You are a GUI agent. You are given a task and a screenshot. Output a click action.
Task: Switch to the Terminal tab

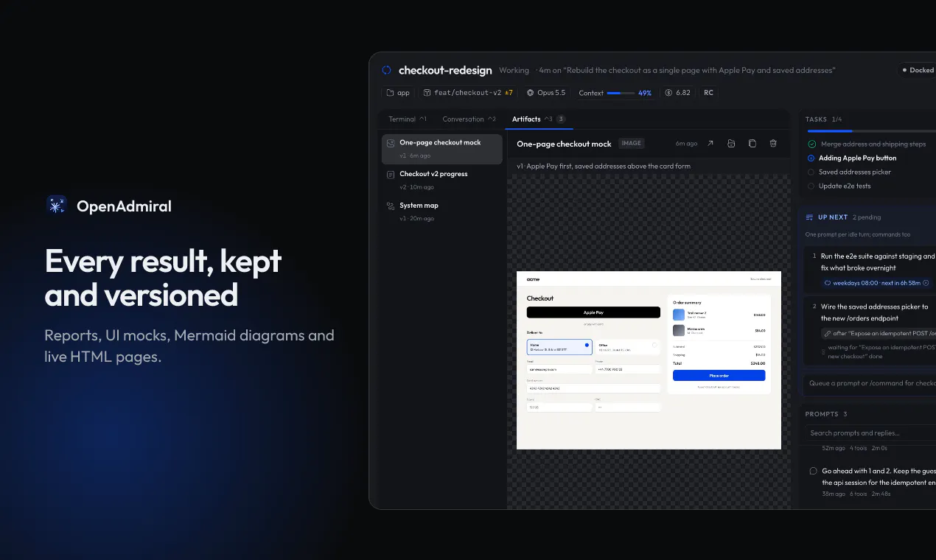408,119
